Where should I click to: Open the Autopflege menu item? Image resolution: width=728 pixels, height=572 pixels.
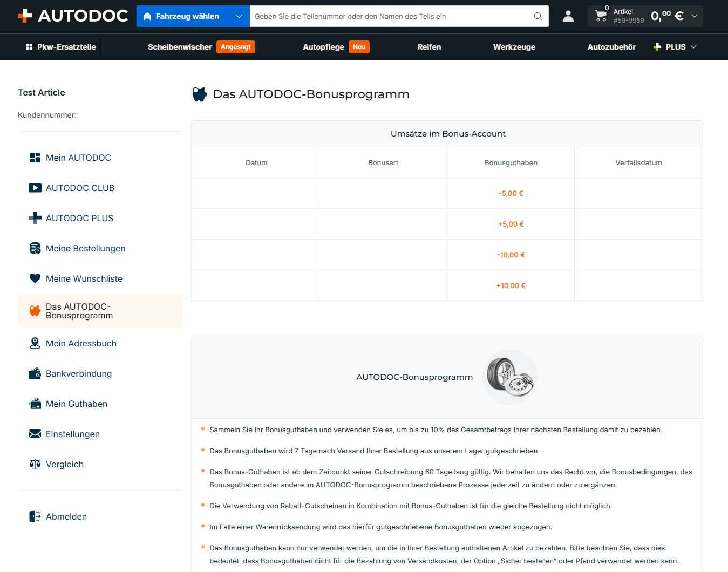point(323,47)
